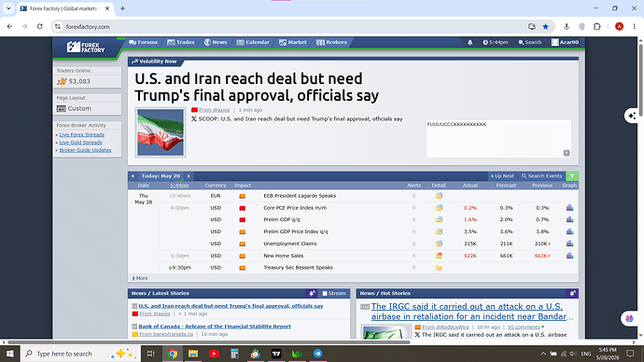Click the Hot Stories panel settings icon
The image size is (644, 362).
point(572,294)
